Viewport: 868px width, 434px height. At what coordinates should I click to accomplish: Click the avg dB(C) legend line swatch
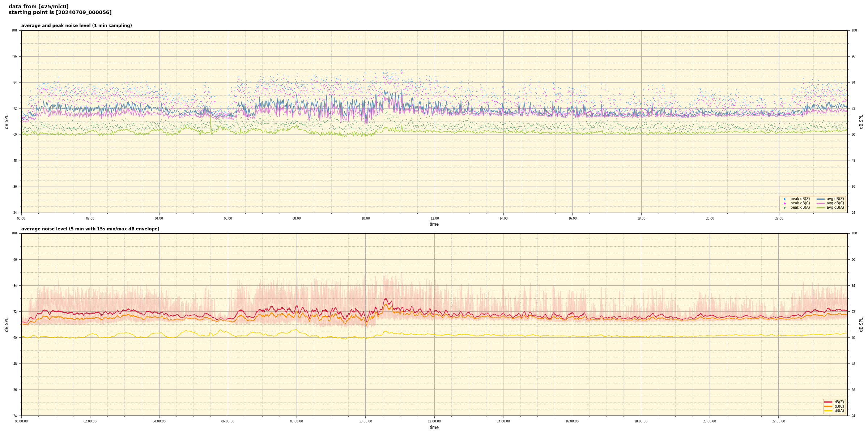point(821,203)
